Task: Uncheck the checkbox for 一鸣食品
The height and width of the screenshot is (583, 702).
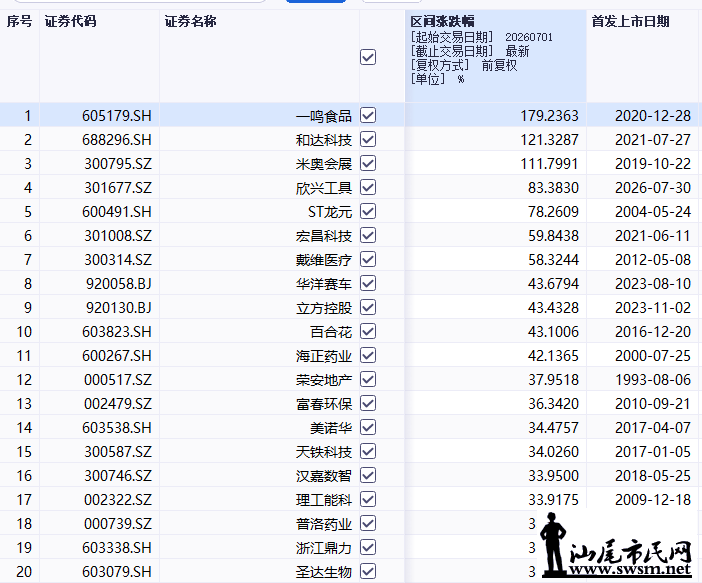Action: click(368, 116)
